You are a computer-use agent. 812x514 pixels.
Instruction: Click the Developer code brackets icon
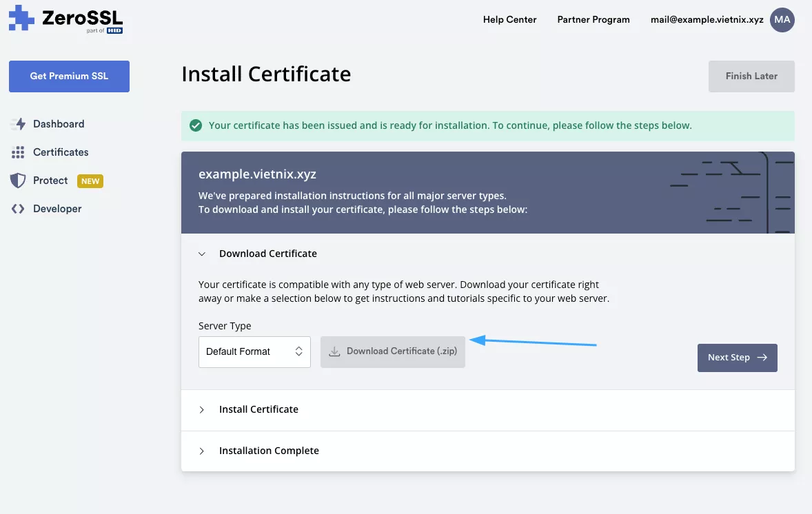point(18,209)
